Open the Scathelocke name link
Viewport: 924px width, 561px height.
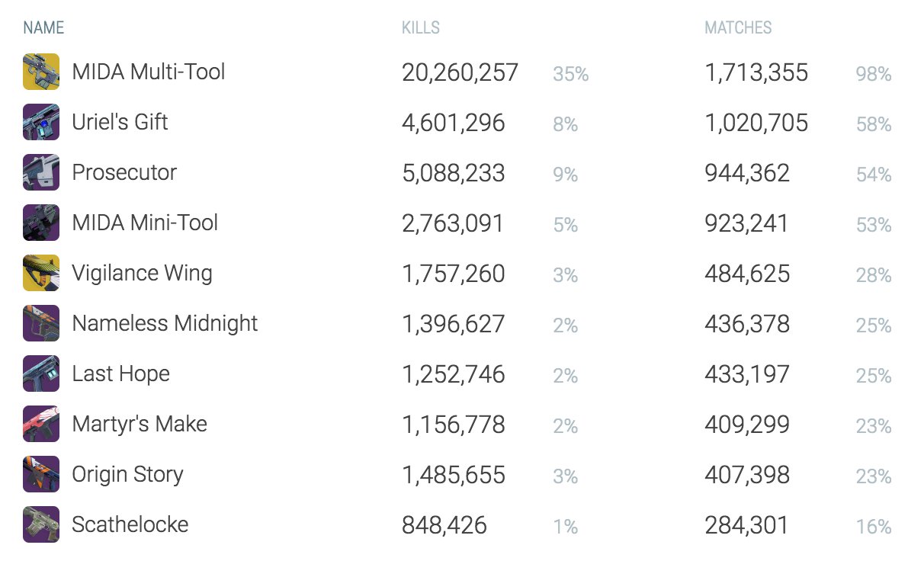[130, 524]
